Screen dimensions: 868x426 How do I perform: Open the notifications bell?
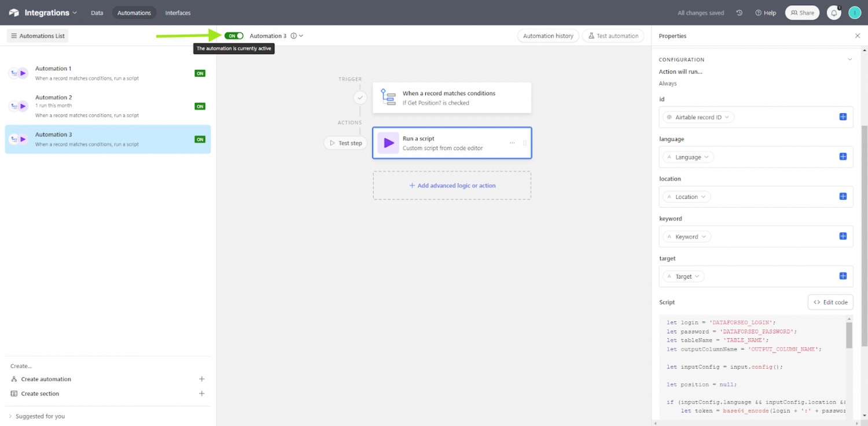833,12
